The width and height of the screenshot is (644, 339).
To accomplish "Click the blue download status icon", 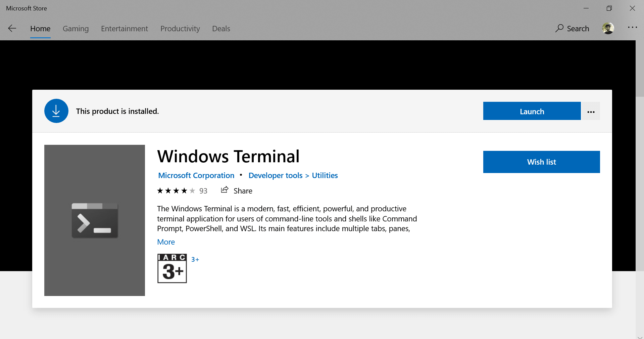I will (x=56, y=111).
